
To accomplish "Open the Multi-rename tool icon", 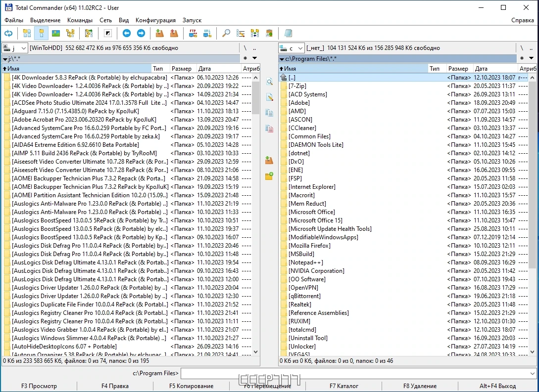I will [x=240, y=33].
